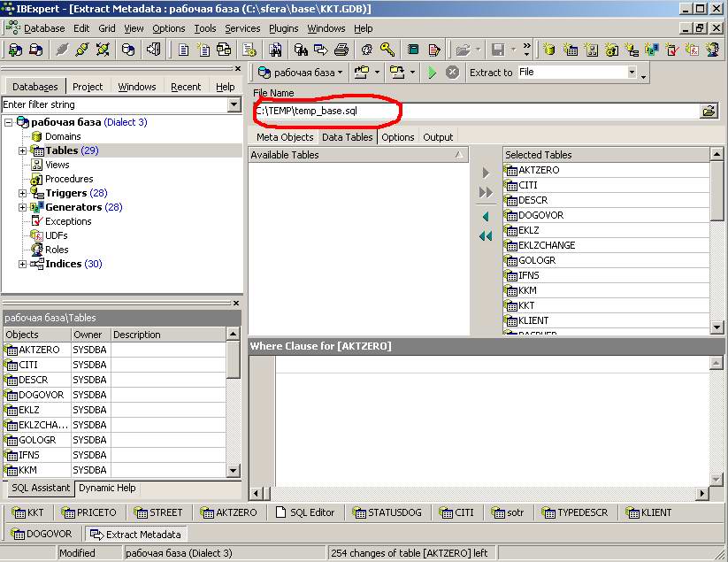
Task: Remove all tables with double left arrow
Action: click(486, 236)
